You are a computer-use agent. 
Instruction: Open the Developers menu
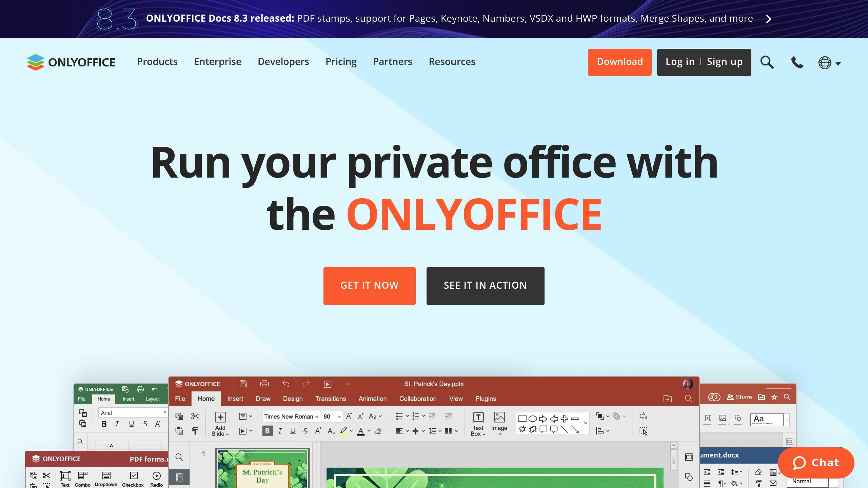[x=283, y=62]
